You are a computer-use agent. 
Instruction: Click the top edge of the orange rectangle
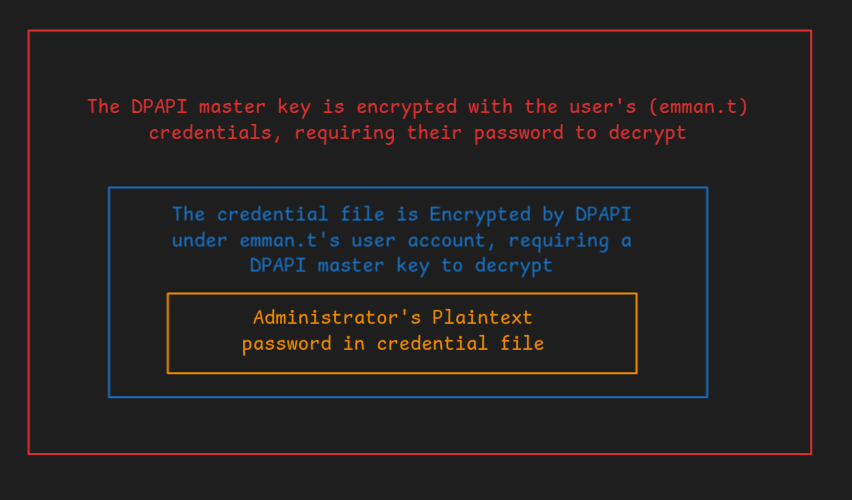tap(402, 294)
